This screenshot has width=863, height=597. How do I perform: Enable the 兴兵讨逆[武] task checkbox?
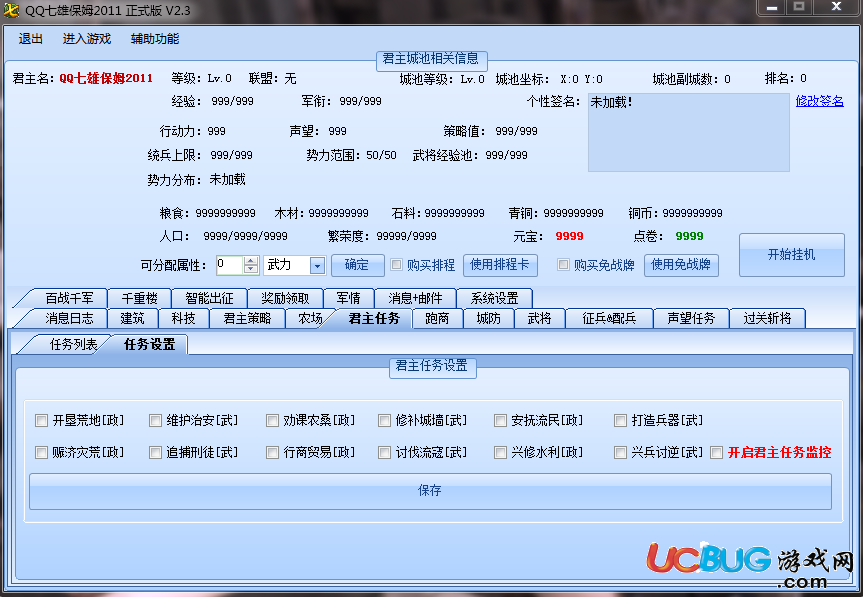[620, 452]
